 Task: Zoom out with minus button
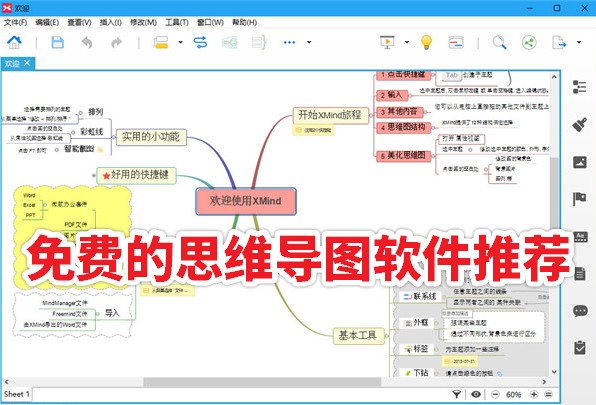point(495,394)
